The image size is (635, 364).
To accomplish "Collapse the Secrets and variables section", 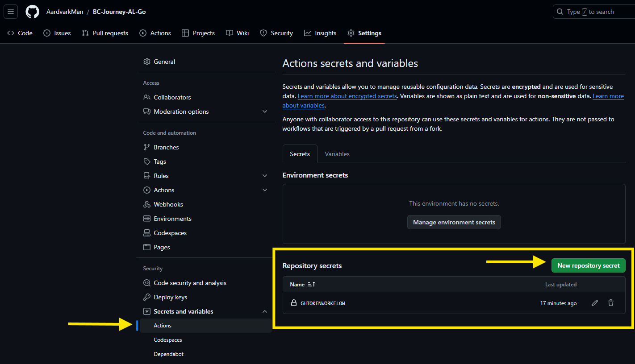I will coord(265,311).
